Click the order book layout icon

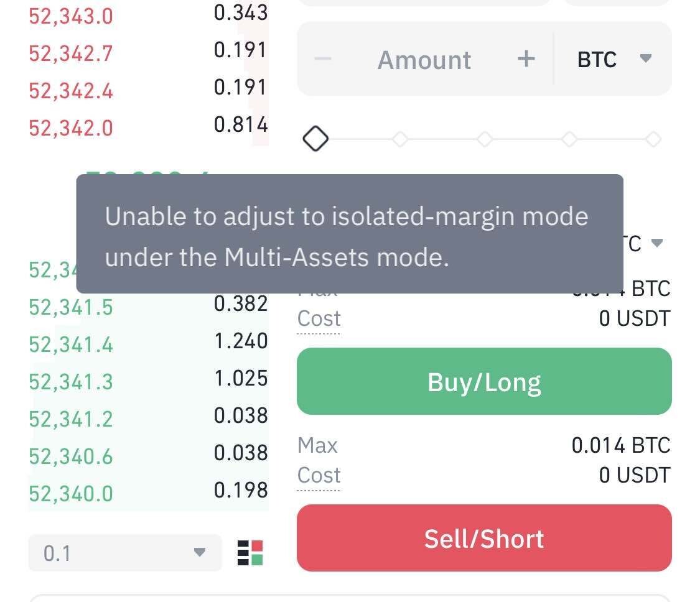coord(250,552)
